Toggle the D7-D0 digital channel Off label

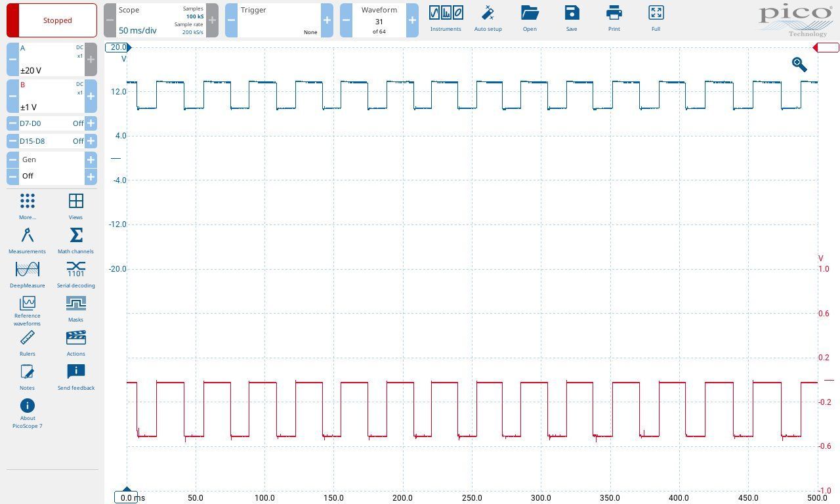point(78,123)
